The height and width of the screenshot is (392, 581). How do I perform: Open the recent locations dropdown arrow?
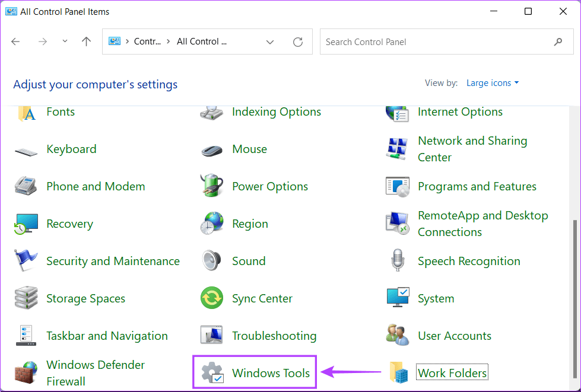pos(65,42)
